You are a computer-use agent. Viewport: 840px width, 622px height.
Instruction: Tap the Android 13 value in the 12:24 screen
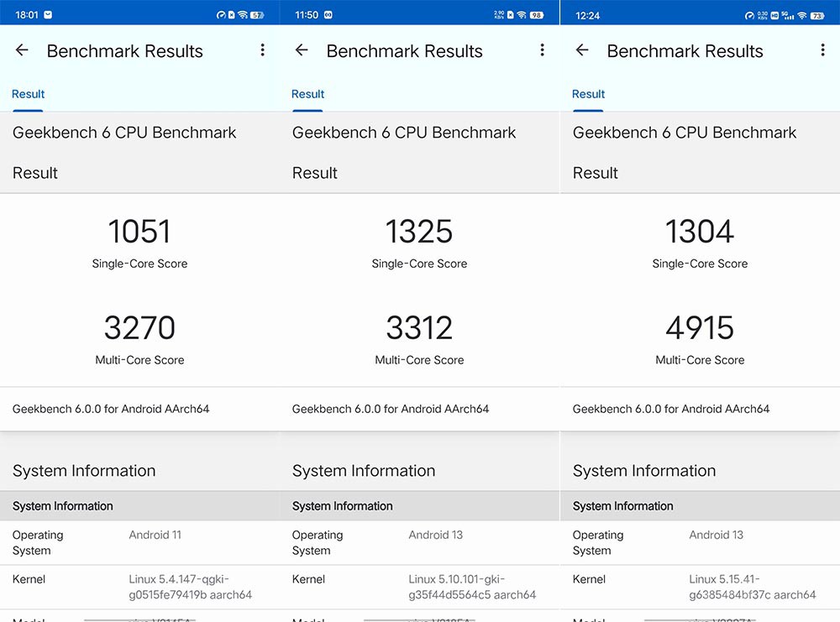coord(717,535)
